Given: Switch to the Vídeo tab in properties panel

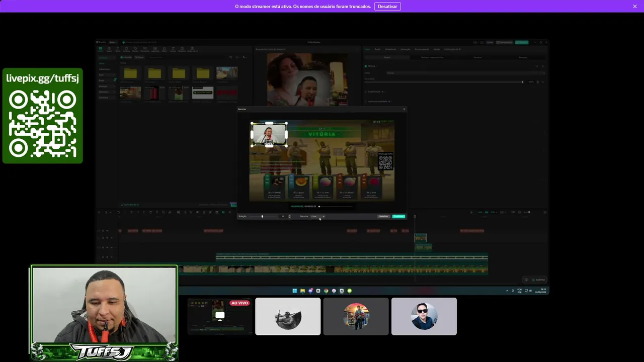Looking at the screenshot, I should click(367, 49).
